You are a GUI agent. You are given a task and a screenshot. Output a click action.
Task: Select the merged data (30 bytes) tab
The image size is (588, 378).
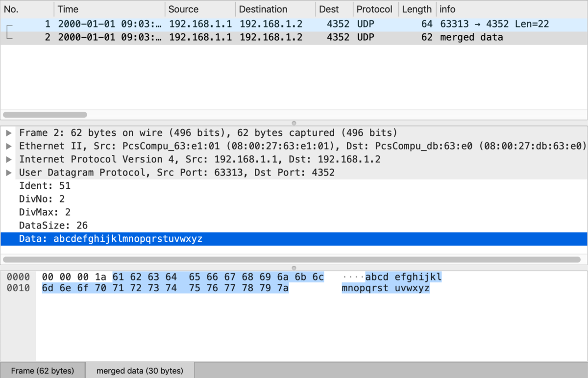(x=140, y=371)
